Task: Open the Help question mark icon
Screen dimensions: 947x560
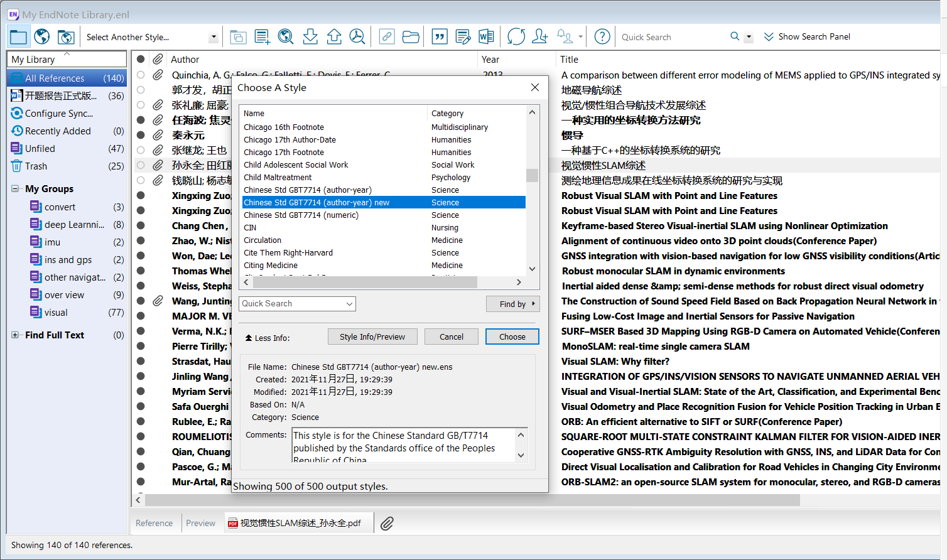Action: point(602,37)
